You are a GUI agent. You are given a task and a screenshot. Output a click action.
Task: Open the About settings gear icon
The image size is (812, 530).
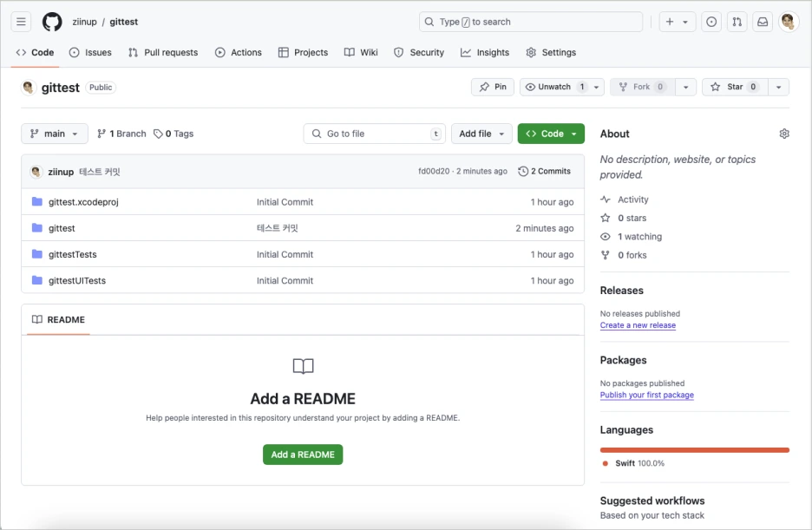(784, 134)
